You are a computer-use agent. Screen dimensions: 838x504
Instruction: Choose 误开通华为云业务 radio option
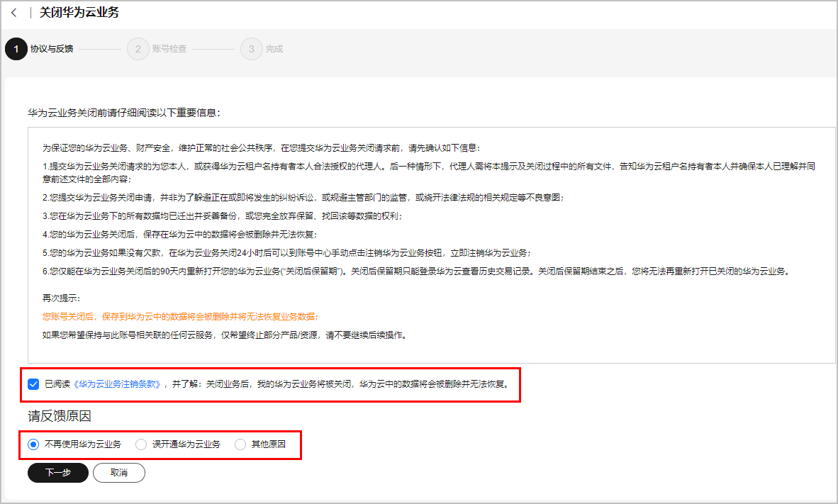[141, 444]
